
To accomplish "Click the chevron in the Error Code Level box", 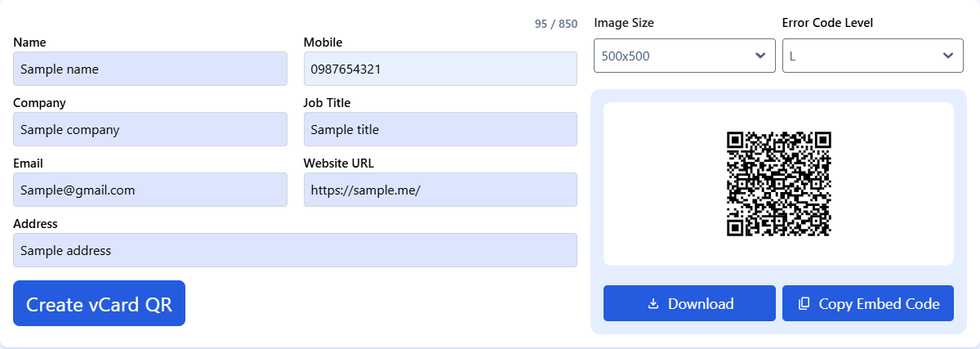I will click(x=948, y=56).
